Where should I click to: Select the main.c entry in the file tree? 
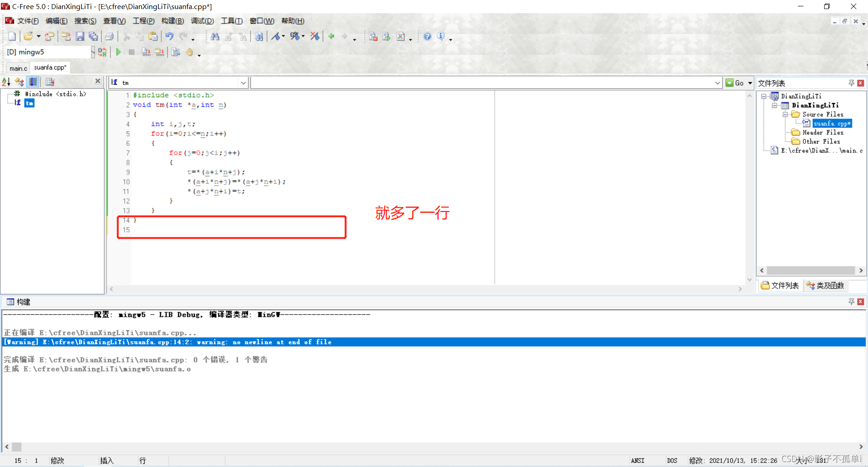pos(822,151)
